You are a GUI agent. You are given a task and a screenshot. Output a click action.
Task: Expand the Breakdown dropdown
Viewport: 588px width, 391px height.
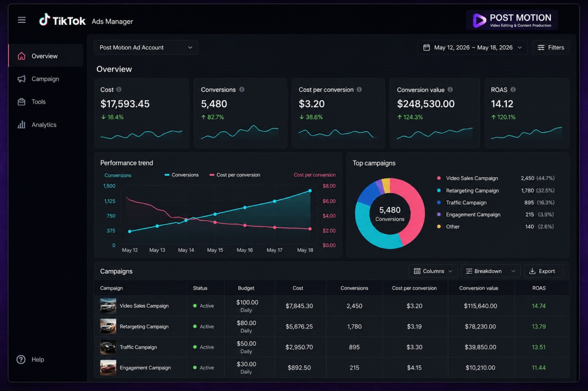(491, 271)
